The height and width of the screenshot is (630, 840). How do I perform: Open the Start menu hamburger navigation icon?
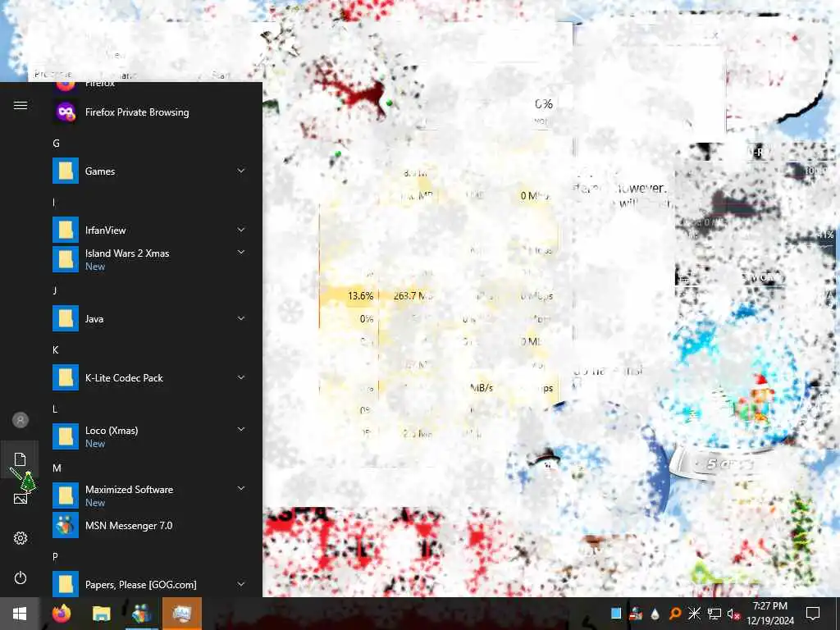tap(21, 106)
